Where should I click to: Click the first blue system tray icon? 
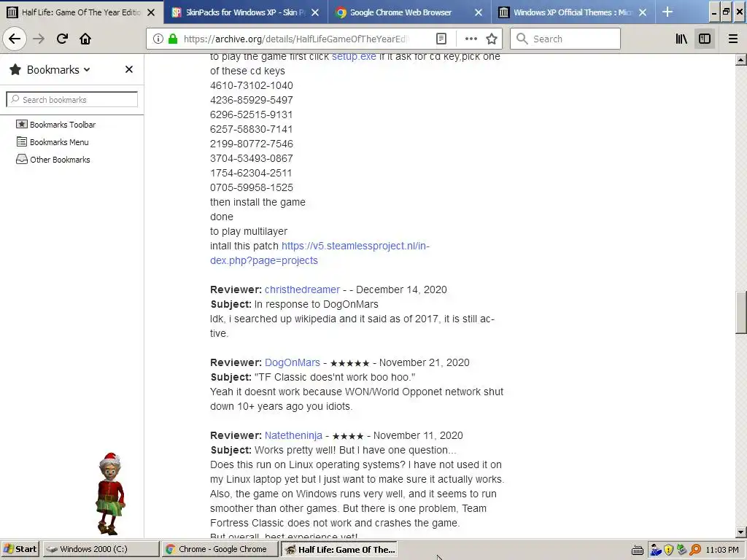click(656, 550)
